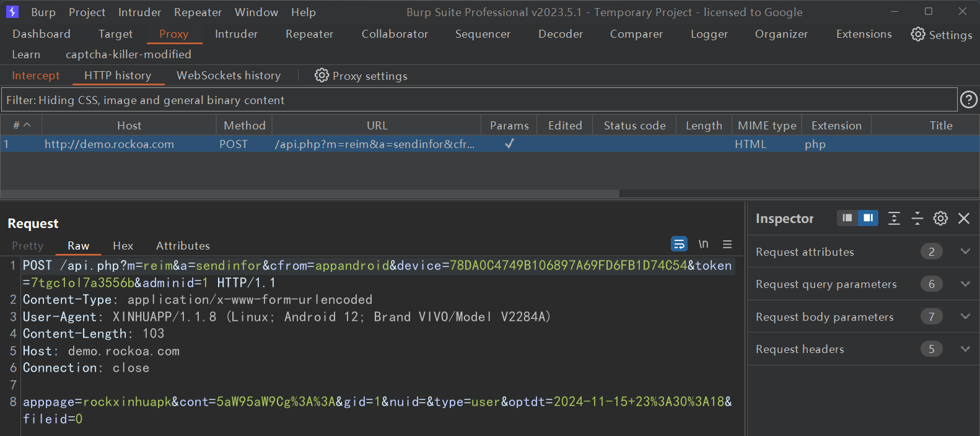Sort history by Method column header
980x436 pixels.
point(244,125)
